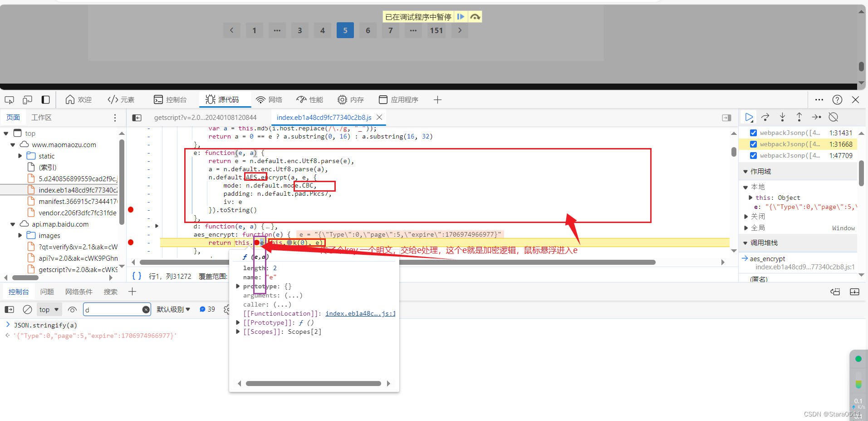Screen dimensions: 868x421
Task: Clear the console filter text
Action: (x=146, y=309)
